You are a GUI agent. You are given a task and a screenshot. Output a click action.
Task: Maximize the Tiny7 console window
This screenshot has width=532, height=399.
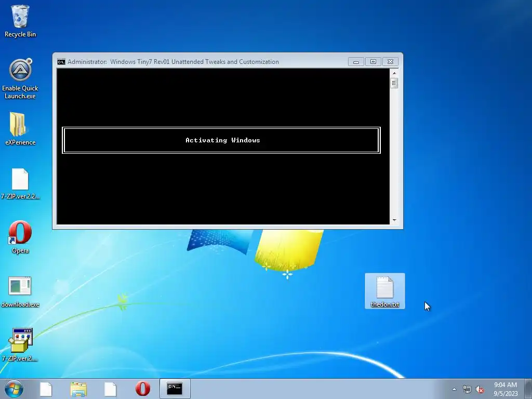point(373,62)
